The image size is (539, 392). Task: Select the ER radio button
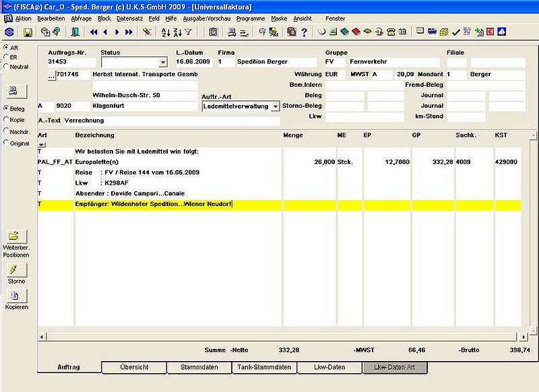pyautogui.click(x=6, y=57)
